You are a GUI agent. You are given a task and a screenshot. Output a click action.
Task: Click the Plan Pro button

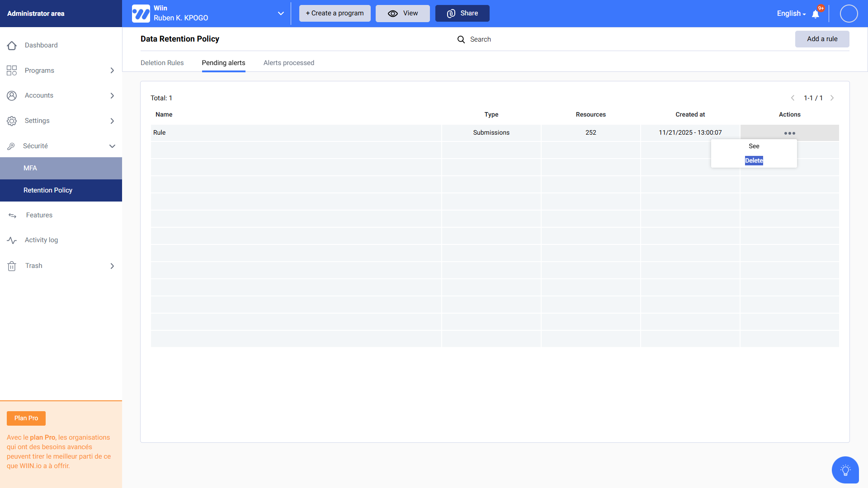[x=26, y=418]
